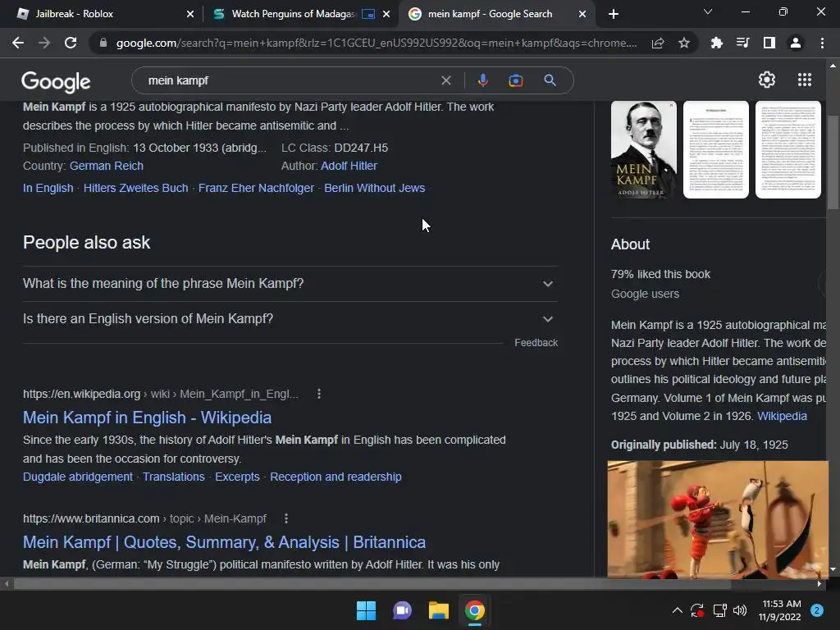Open the media controls icon in toolbar
The height and width of the screenshot is (630, 840).
pyautogui.click(x=743, y=43)
